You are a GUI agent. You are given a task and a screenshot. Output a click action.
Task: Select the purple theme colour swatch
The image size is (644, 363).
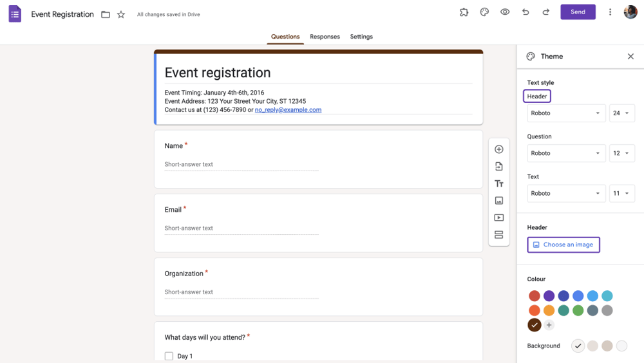[549, 296]
